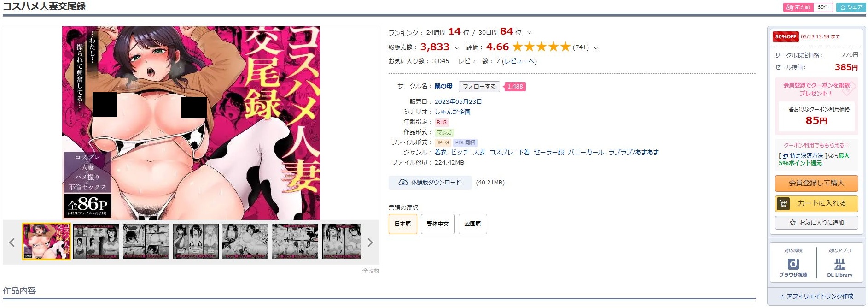Screen dimensions: 868x308
Task: Open the コスプレ genre tag
Action: pos(501,152)
